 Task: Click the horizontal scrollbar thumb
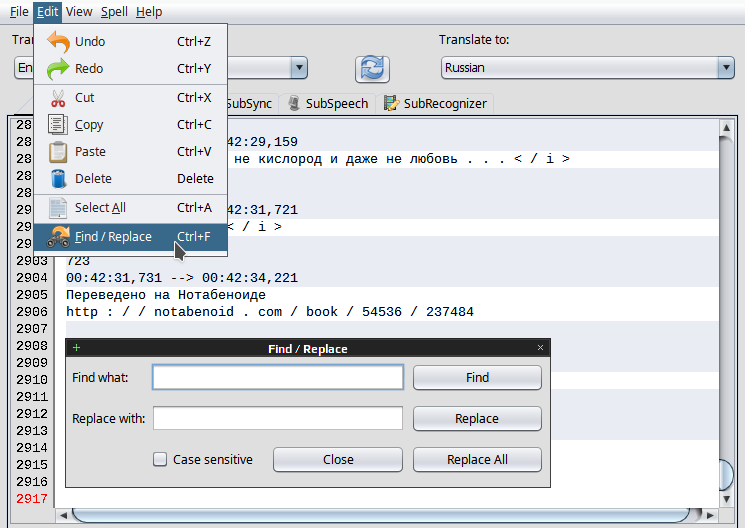[381, 515]
